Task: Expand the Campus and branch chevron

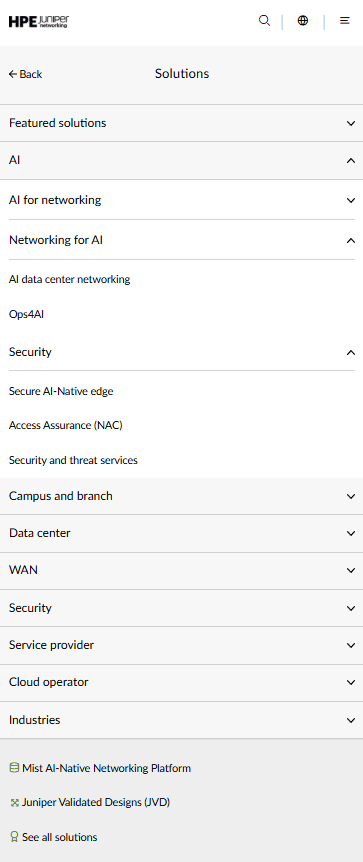Action: [351, 496]
